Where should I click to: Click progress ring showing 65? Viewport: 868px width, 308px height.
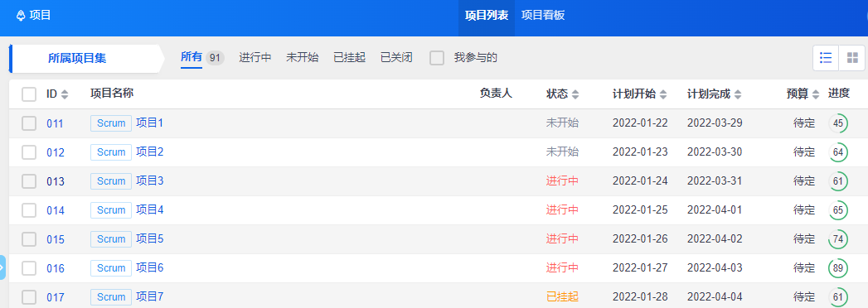[838, 210]
